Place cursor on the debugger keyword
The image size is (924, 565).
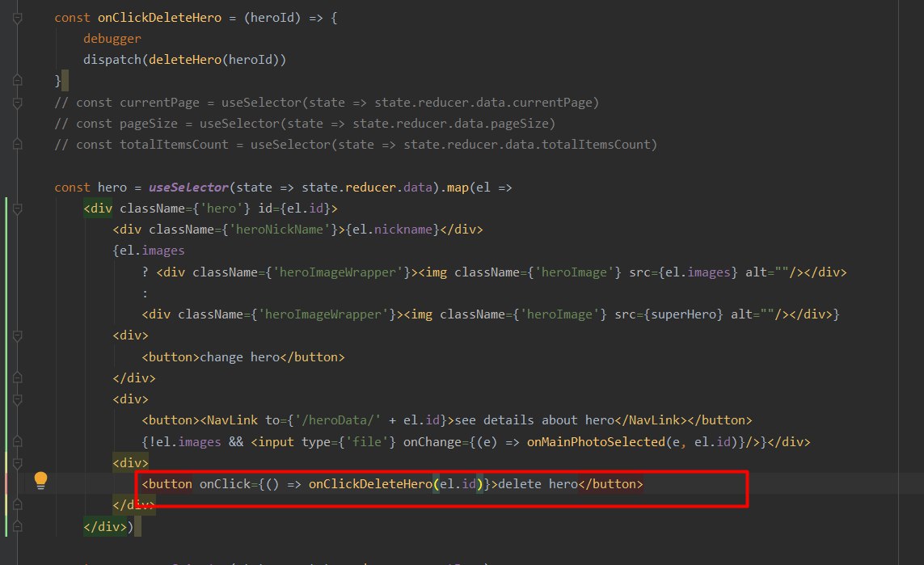(112, 39)
